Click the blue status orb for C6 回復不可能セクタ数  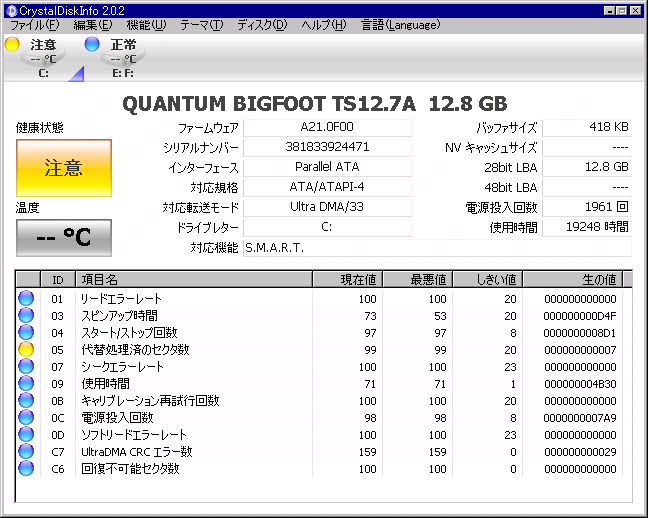pos(26,468)
